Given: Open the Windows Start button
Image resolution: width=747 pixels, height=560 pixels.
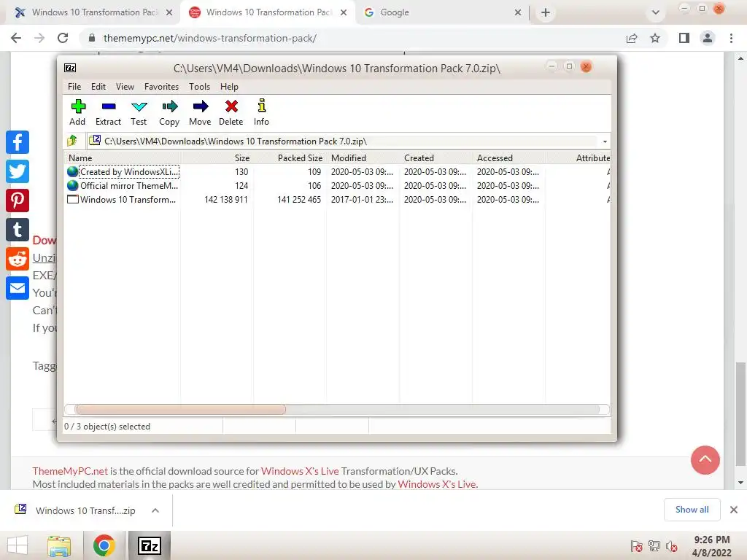Looking at the screenshot, I should coord(18,545).
